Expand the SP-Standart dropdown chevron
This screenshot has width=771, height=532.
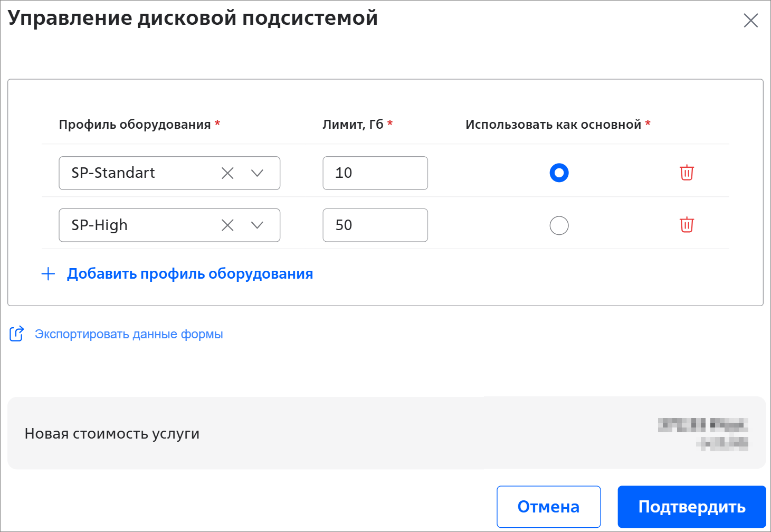[257, 173]
